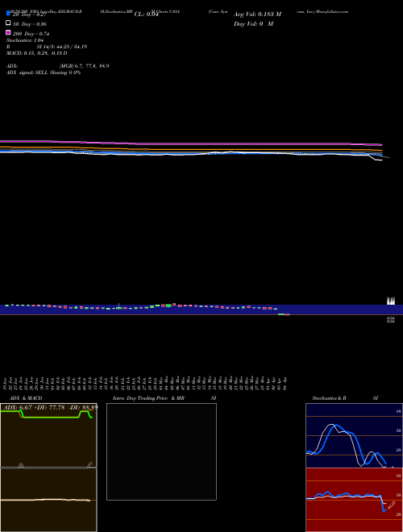Click the 'MACD: 0.15, 0.28, -0.13 D' line
403x532 pixels.
[36, 53]
